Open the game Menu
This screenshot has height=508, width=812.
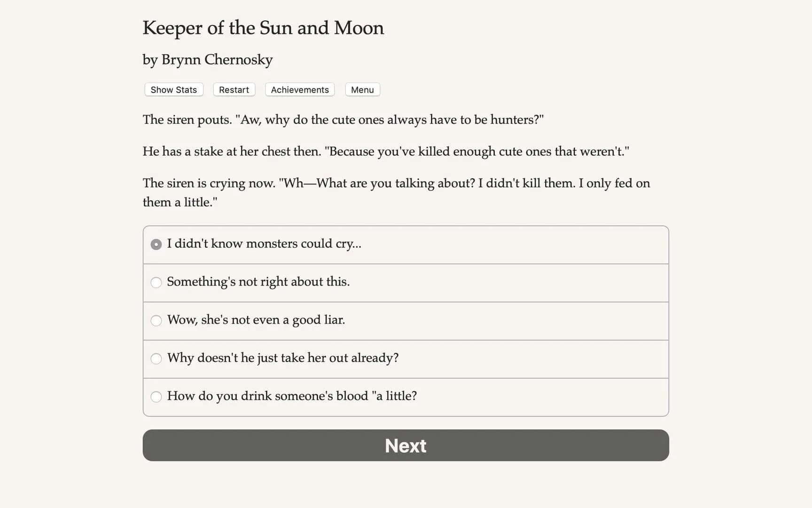pyautogui.click(x=362, y=89)
